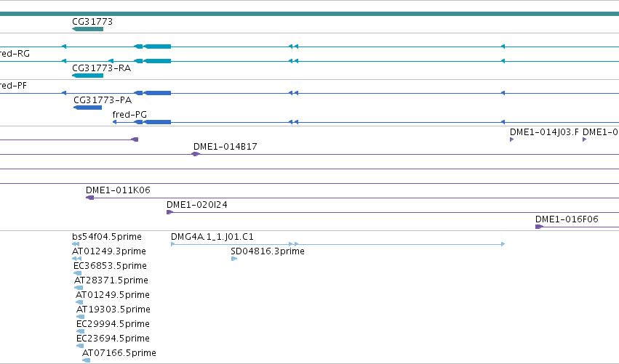Click the CG31773-RA transcript bar
The width and height of the screenshot is (619, 364).
(x=87, y=76)
